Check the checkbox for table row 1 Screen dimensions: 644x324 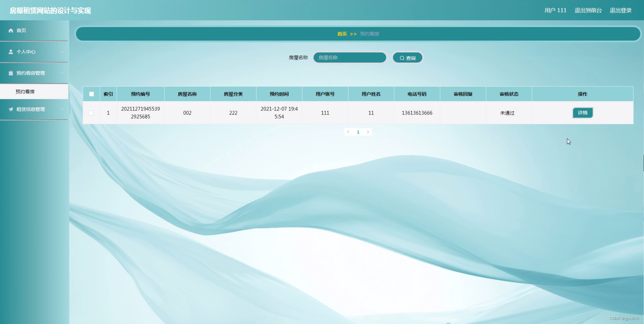click(91, 112)
